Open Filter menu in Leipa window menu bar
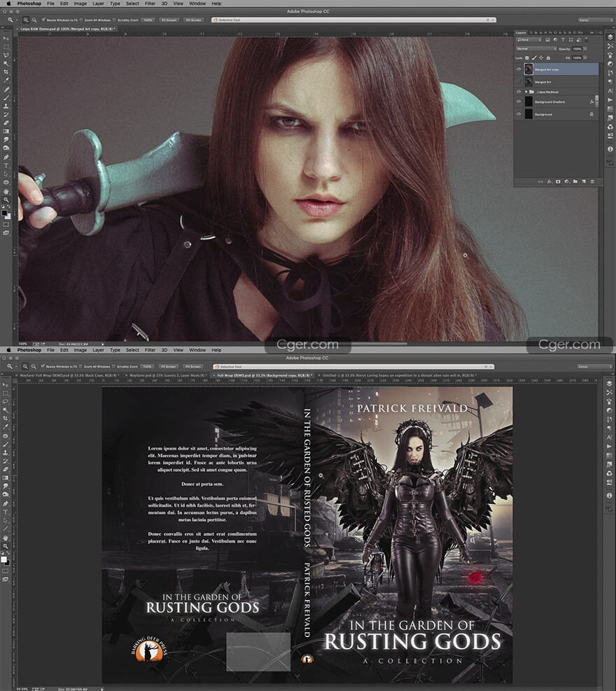This screenshot has height=691, width=616. tap(150, 4)
